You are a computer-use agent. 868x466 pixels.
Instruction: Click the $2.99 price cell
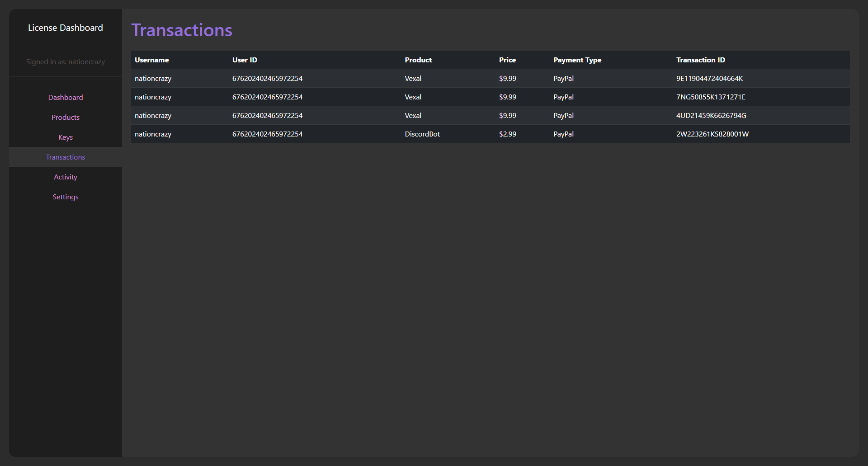(507, 134)
